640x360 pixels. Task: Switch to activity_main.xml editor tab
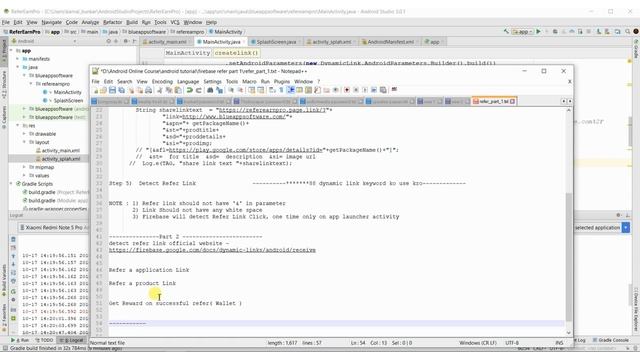pyautogui.click(x=166, y=42)
